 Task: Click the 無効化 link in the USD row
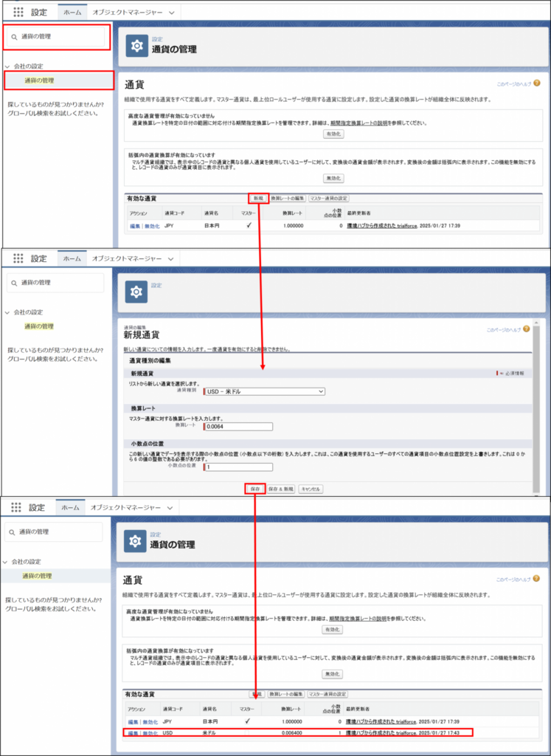tap(150, 733)
